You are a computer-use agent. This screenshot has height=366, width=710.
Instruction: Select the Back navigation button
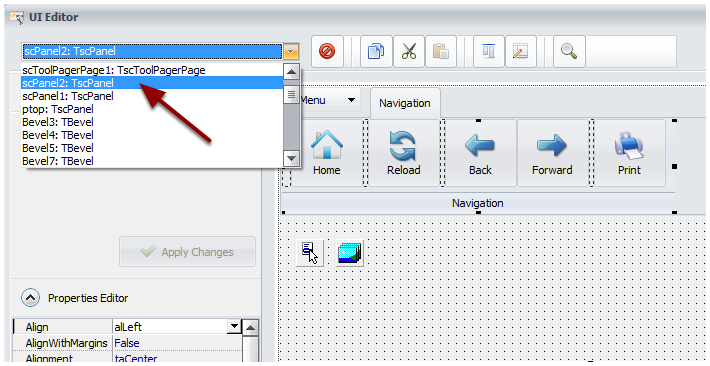pos(480,153)
